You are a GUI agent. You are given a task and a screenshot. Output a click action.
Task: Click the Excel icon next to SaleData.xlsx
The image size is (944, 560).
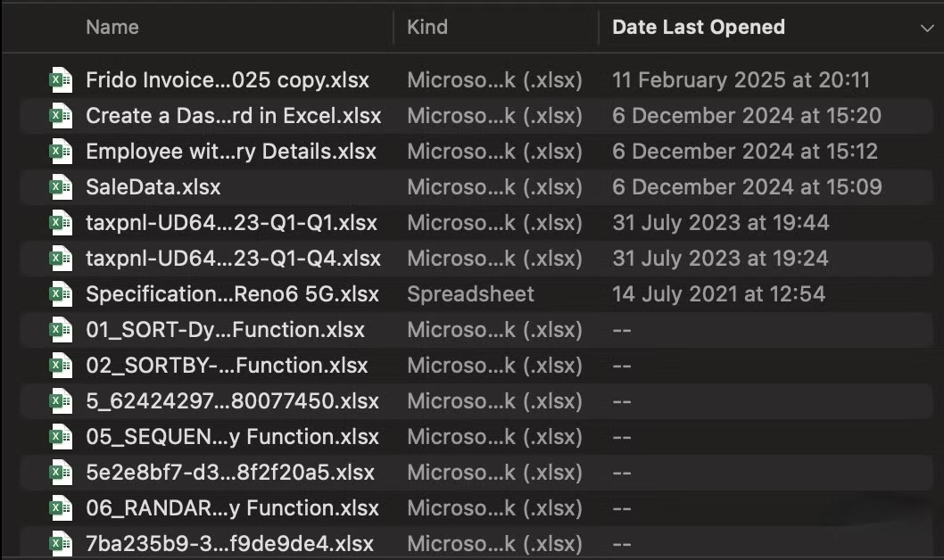click(x=60, y=186)
